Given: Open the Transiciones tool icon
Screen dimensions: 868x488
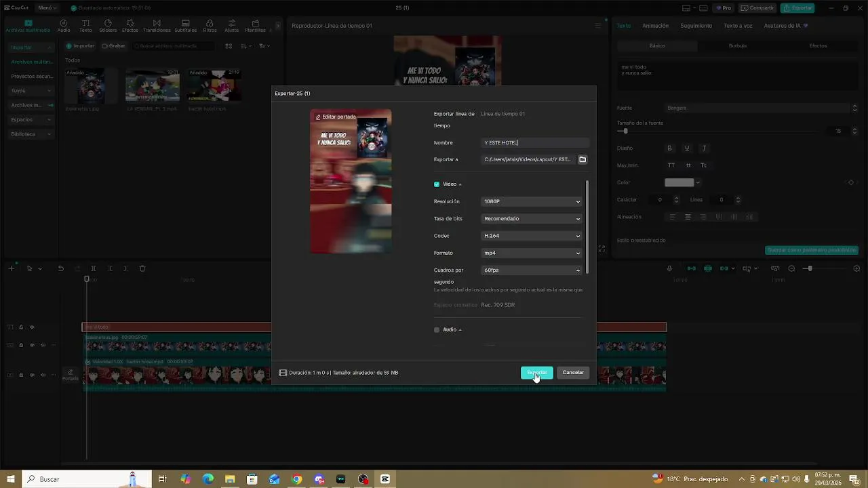Looking at the screenshot, I should pyautogui.click(x=157, y=26).
